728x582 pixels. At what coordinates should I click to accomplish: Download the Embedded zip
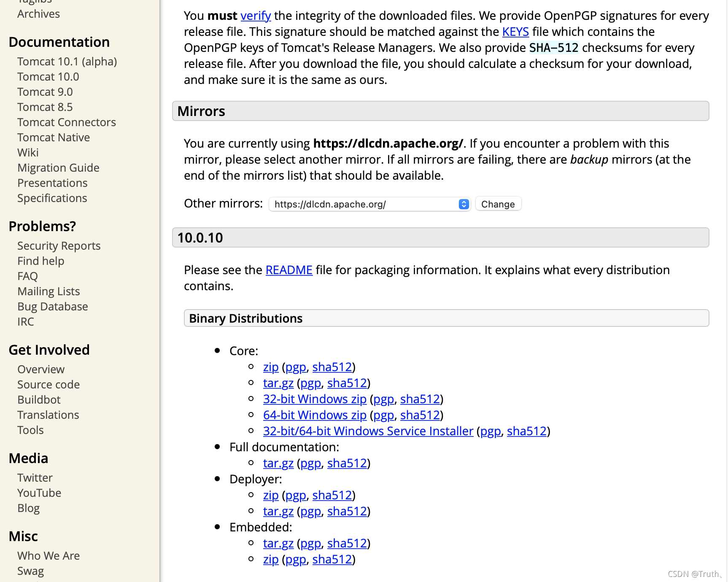271,559
